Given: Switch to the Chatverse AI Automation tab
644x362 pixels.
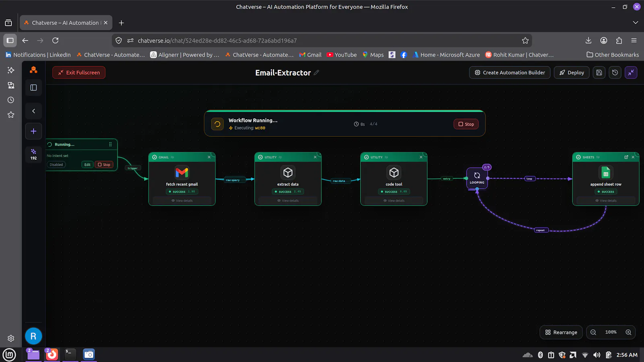Looking at the screenshot, I should (x=66, y=23).
